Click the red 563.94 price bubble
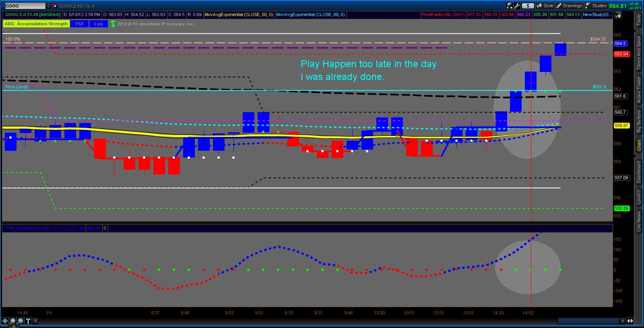This screenshot has width=644, height=328. point(621,54)
